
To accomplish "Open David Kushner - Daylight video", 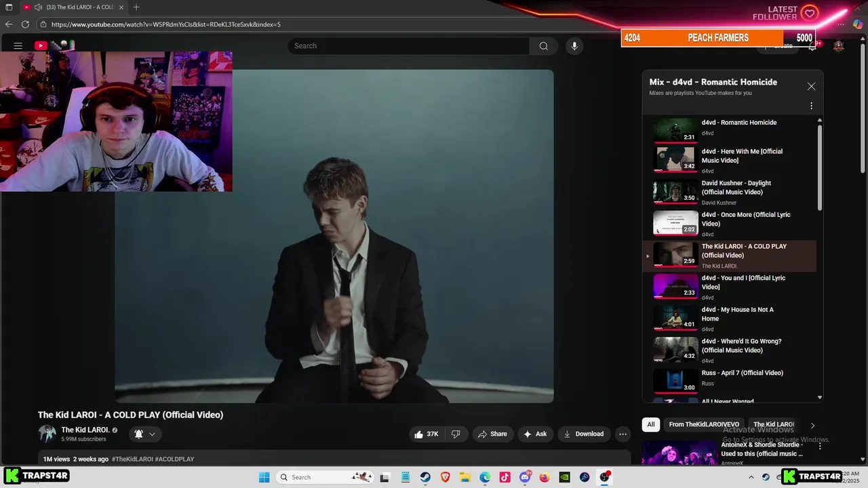I will point(730,192).
